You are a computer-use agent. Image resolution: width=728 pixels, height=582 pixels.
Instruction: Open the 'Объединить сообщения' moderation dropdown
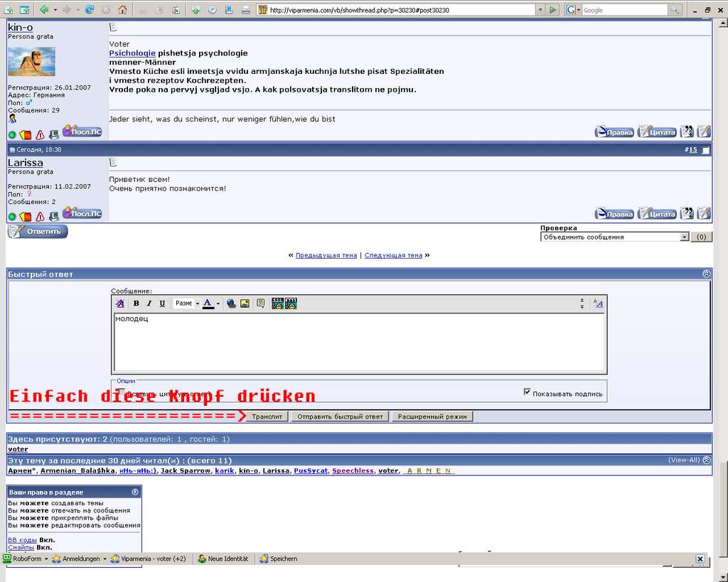tap(685, 237)
